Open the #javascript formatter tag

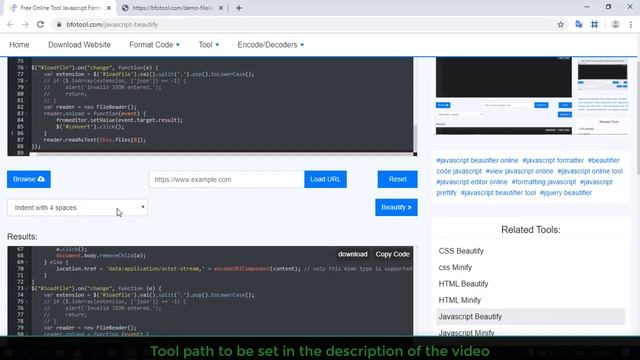(x=553, y=160)
